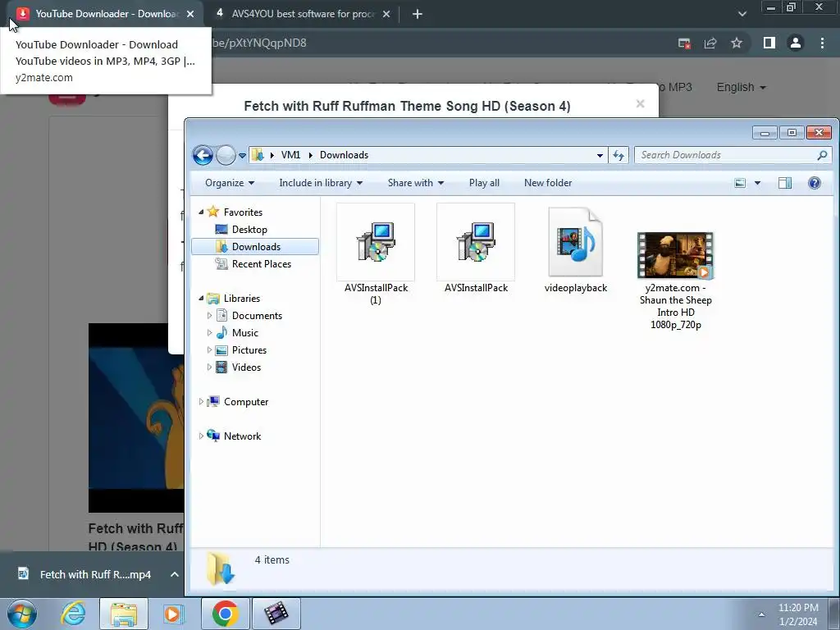
Task: Click the refresh button in Explorer address bar
Action: pos(619,155)
